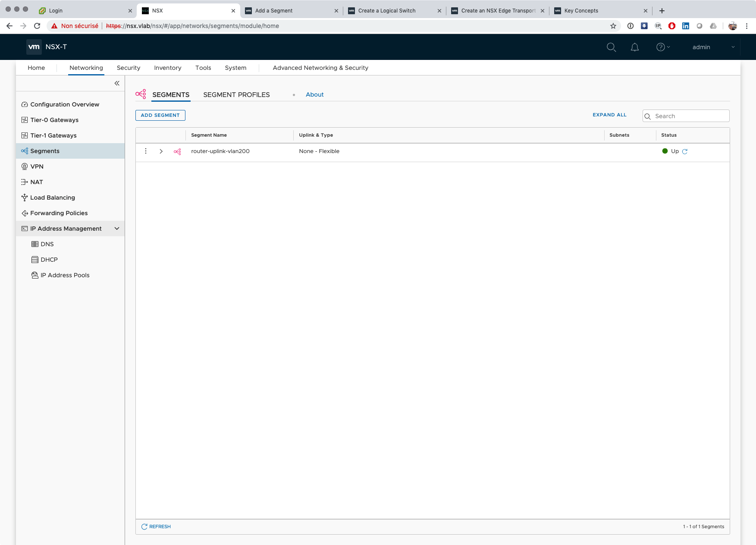The height and width of the screenshot is (545, 756).
Task: Collapse the left sidebar with double chevron
Action: point(117,83)
